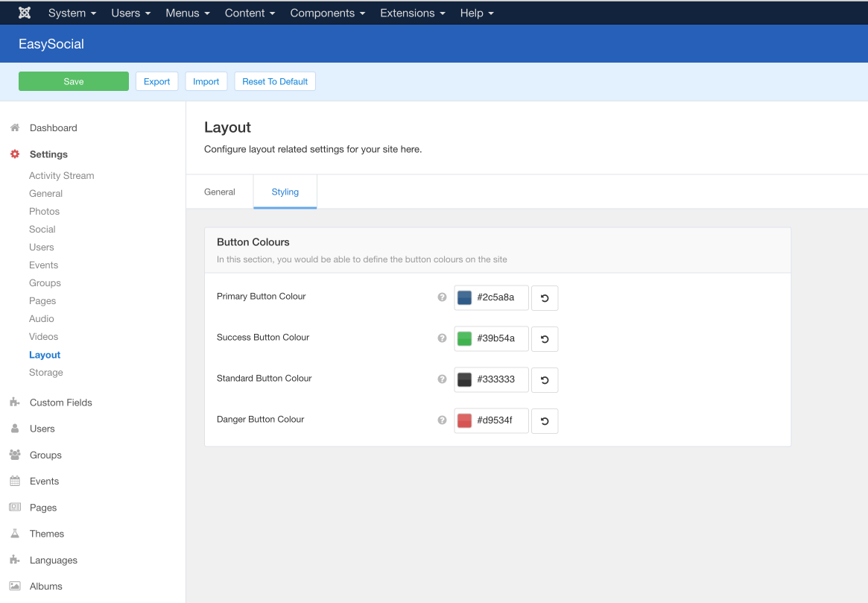Open help tooltip for Standard Button Colour
Image resolution: width=868 pixels, height=603 pixels.
click(442, 379)
